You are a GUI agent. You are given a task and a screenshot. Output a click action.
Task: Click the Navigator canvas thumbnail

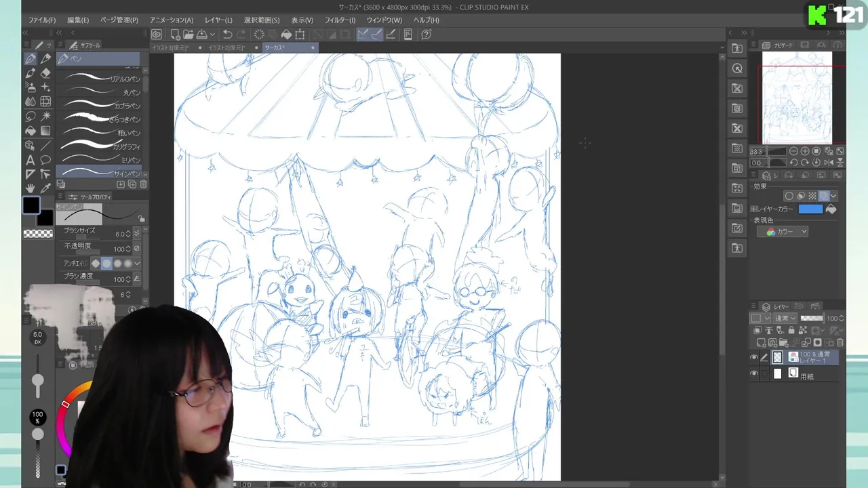tap(797, 98)
